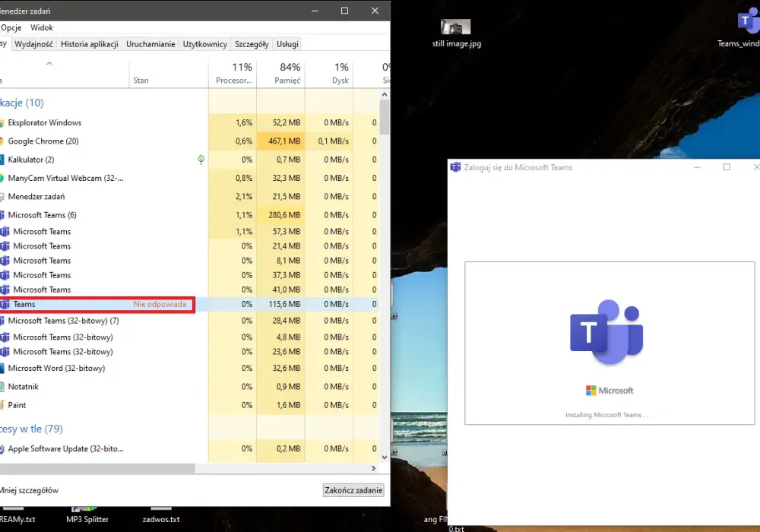Click the horizontal scrollbar thumb in Task Manager
This screenshot has height=532, width=760.
[97, 468]
